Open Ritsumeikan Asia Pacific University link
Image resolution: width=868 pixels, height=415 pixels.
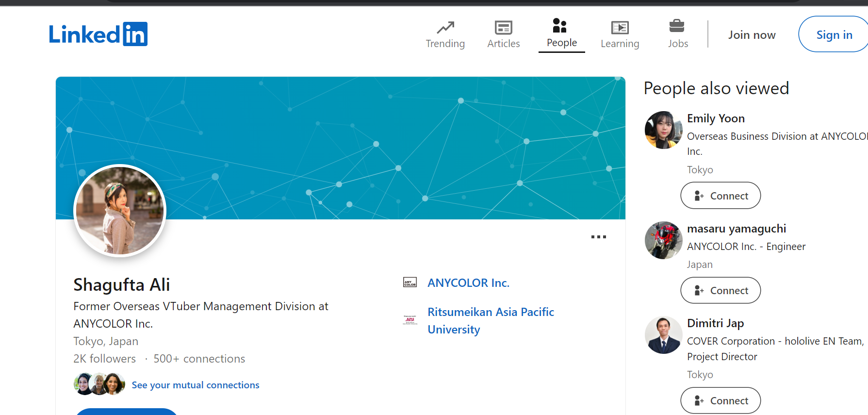point(491,321)
